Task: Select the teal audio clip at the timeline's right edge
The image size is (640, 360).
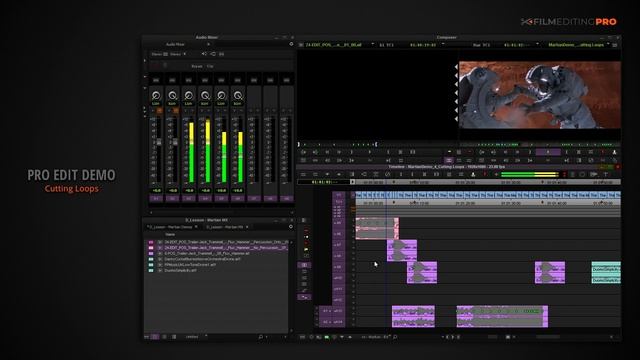Action: 606,273
